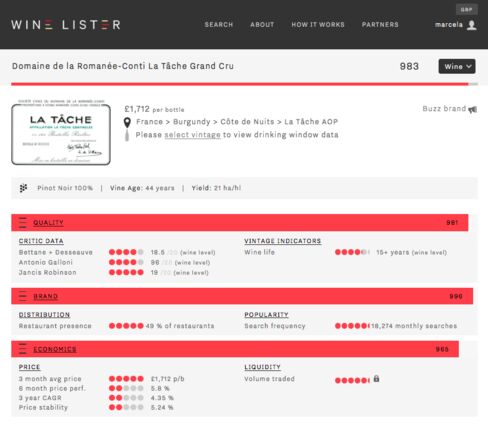
Task: Click the £1,712 per bottle price
Action: point(154,109)
